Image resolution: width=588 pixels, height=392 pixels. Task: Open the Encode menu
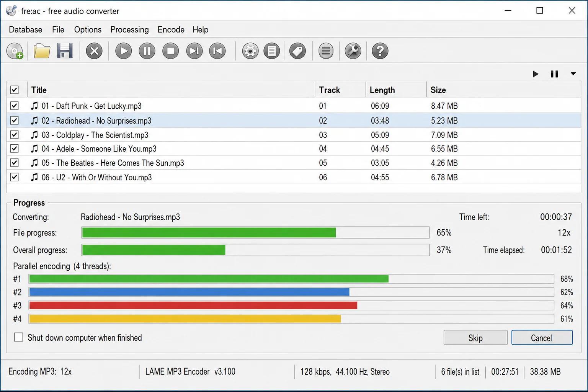tap(171, 29)
